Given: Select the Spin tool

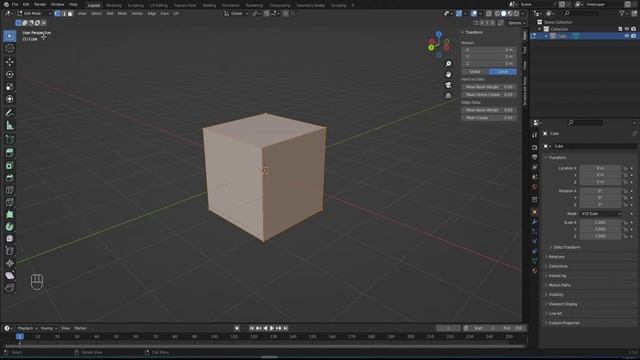Looking at the screenshot, I should [9, 227].
